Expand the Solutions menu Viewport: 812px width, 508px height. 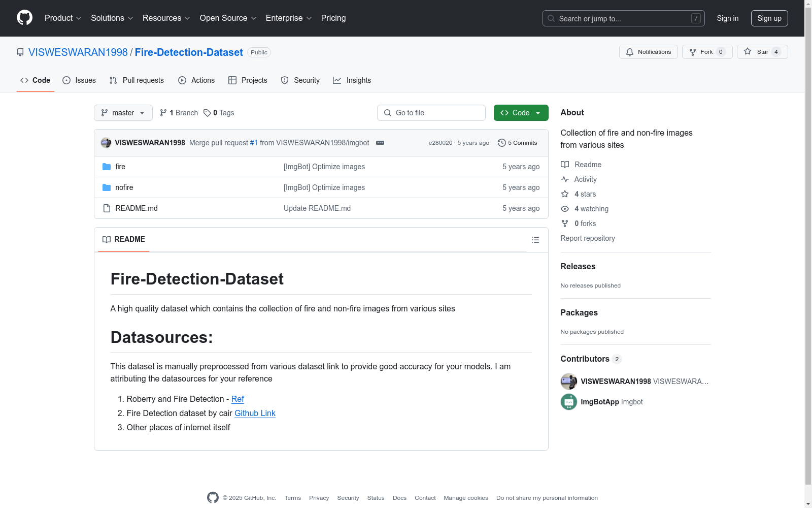112,18
